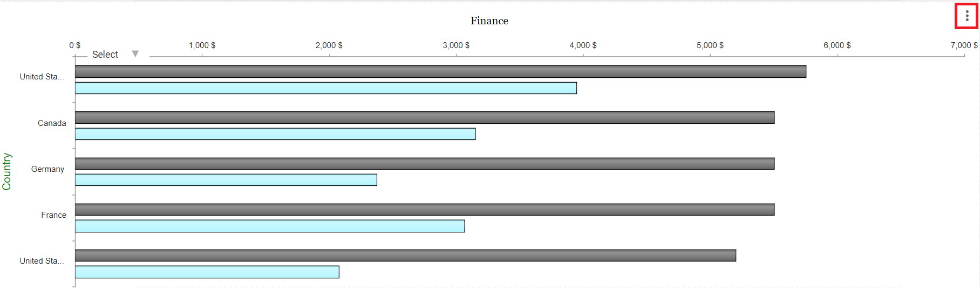Select Canada's light blue bar
The width and height of the screenshot is (980, 288).
(275, 134)
